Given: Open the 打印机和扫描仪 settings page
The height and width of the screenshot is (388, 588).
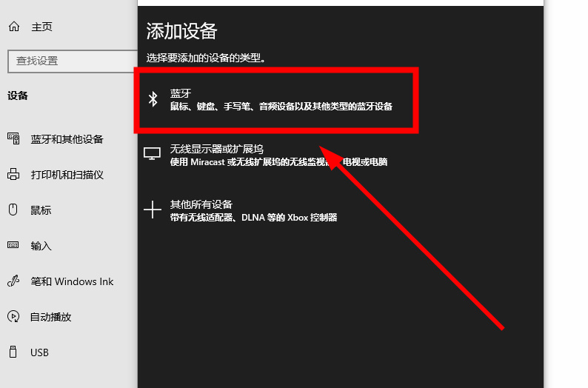Looking at the screenshot, I should tap(67, 175).
